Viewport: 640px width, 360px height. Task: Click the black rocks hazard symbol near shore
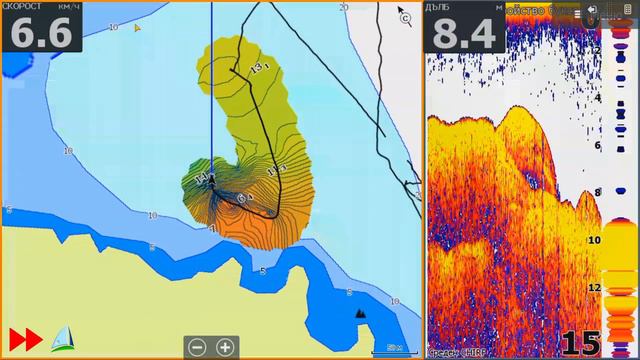[x=360, y=313]
